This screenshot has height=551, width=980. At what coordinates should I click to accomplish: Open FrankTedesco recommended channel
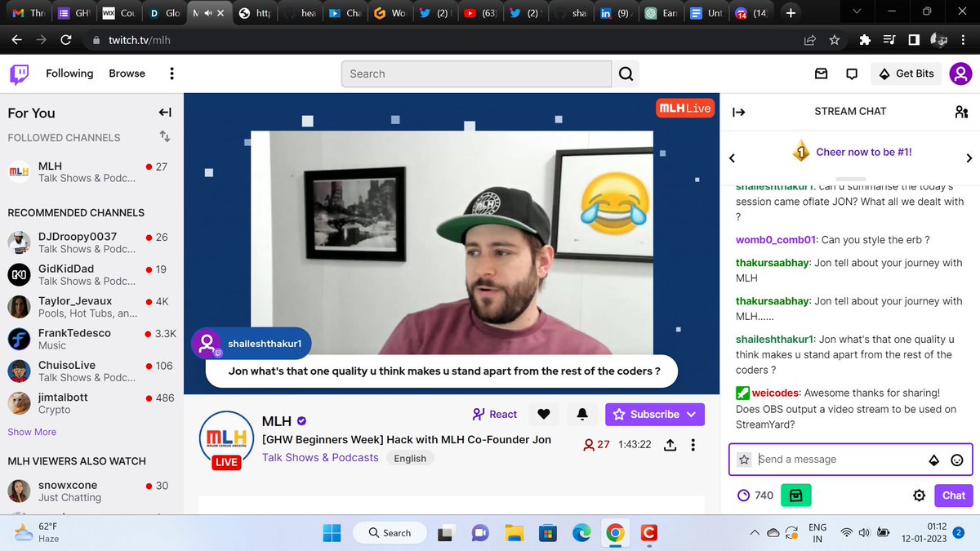(x=91, y=339)
